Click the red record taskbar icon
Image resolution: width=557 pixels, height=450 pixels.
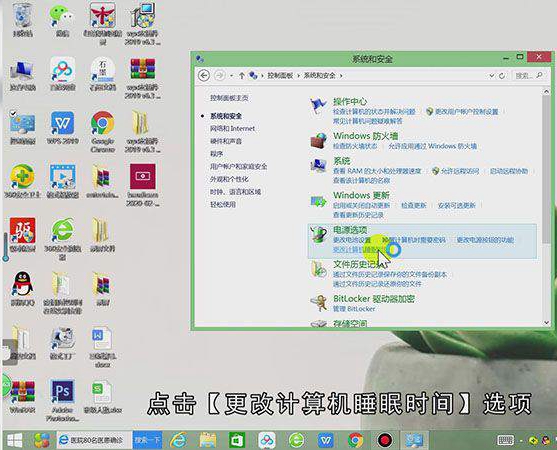[385, 440]
